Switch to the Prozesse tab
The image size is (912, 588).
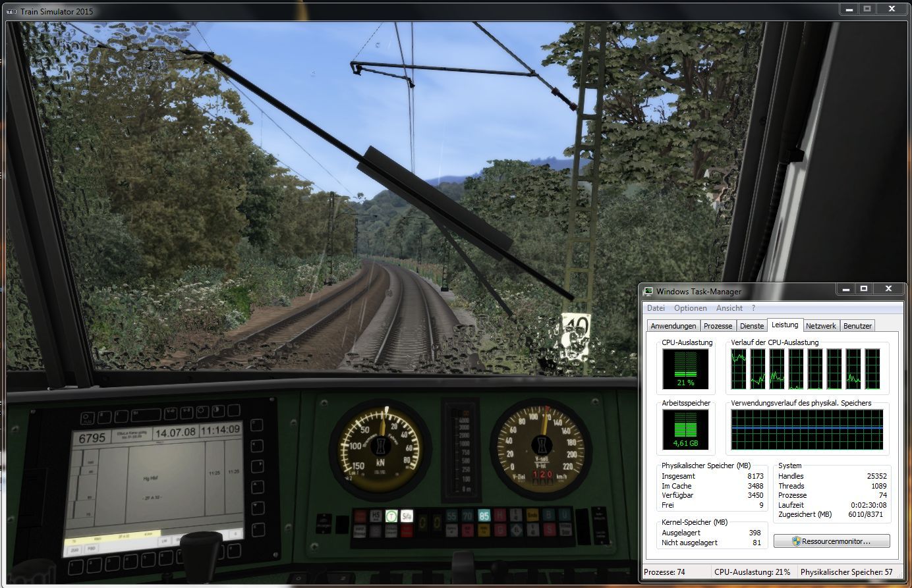click(718, 326)
